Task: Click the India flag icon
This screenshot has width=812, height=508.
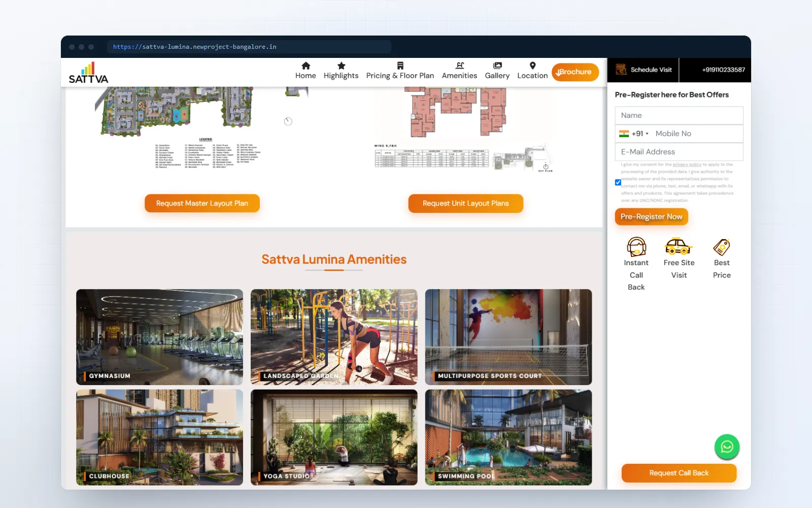Action: pos(624,134)
